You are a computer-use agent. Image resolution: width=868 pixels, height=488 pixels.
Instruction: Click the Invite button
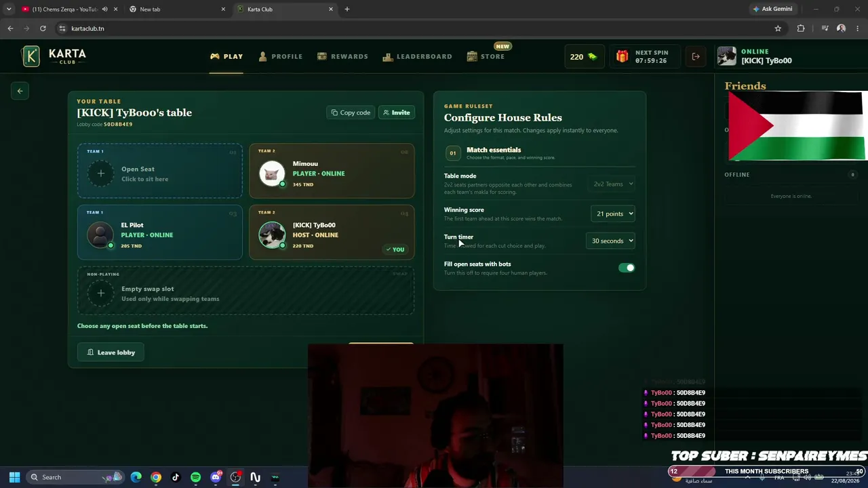coord(396,113)
